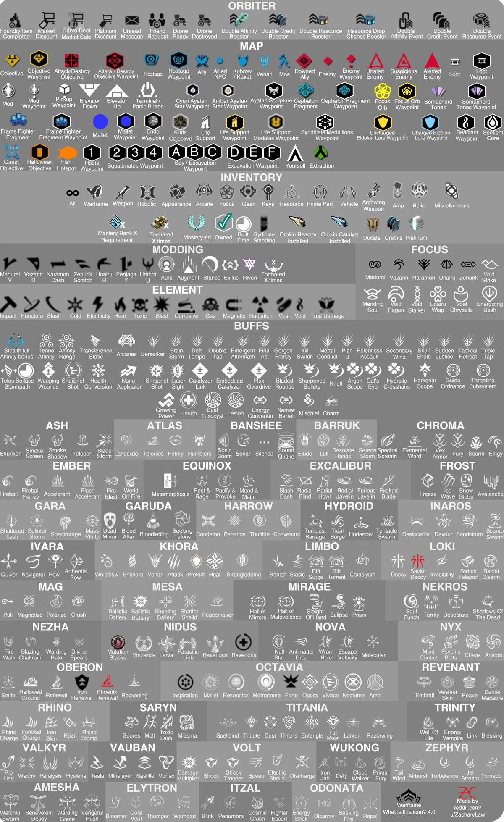Select the Kubrow / Kavat map icon
Screen dimensions: 504x822
(x=242, y=60)
